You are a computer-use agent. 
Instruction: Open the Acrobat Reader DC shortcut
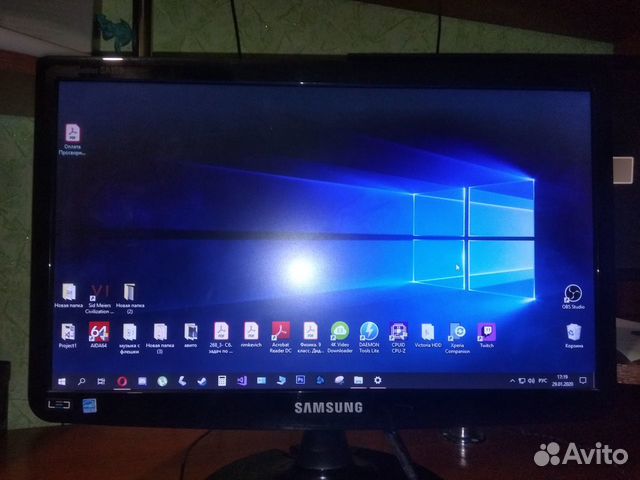[x=282, y=332]
